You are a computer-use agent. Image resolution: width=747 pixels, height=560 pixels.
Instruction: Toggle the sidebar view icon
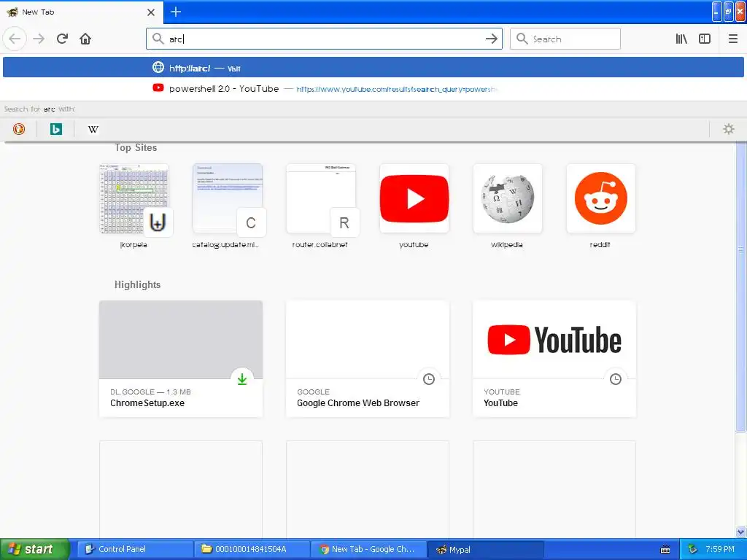point(705,39)
